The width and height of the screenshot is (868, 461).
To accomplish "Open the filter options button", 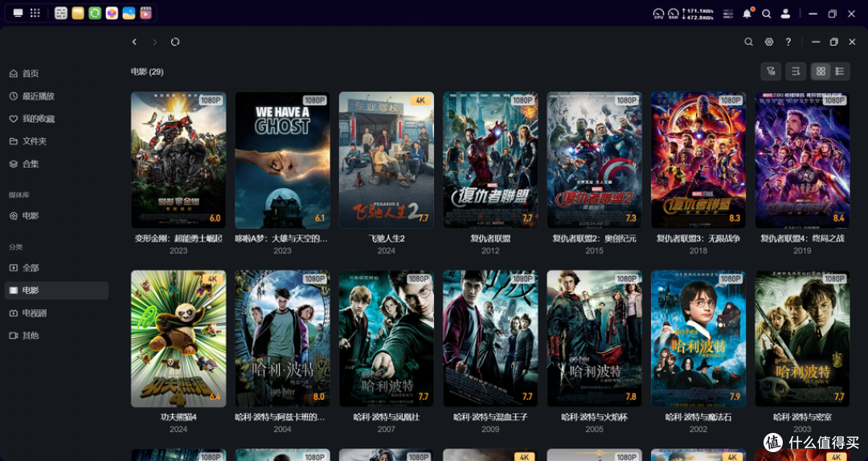I will pos(771,71).
